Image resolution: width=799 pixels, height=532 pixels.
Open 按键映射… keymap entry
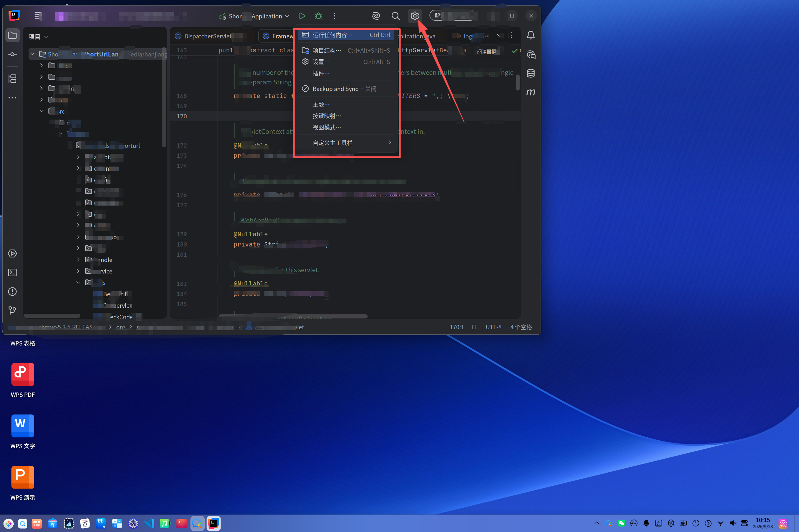point(346,116)
